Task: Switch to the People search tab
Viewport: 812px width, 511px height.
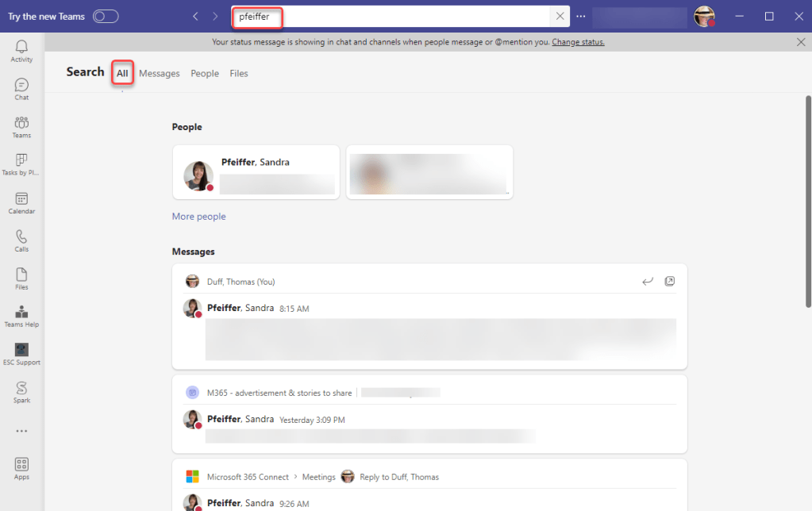Action: tap(205, 74)
